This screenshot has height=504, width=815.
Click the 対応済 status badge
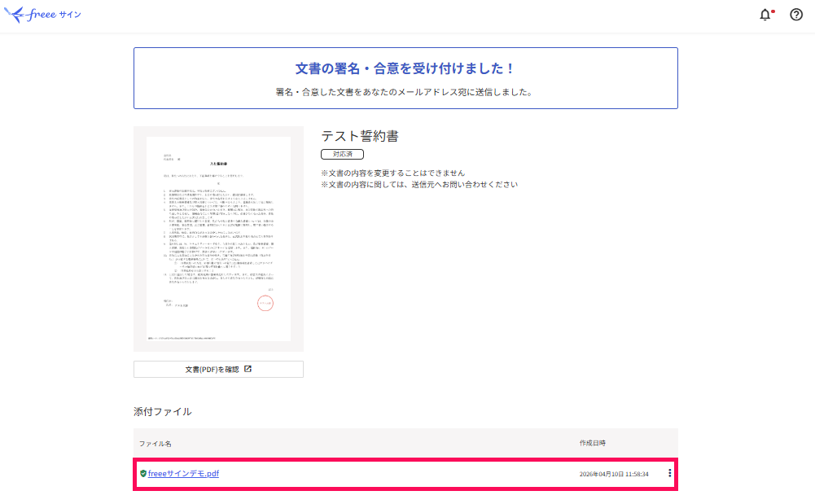(x=342, y=155)
